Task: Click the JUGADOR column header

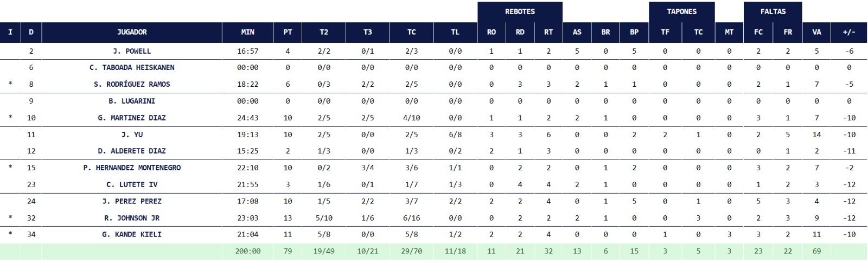Action: (x=132, y=32)
